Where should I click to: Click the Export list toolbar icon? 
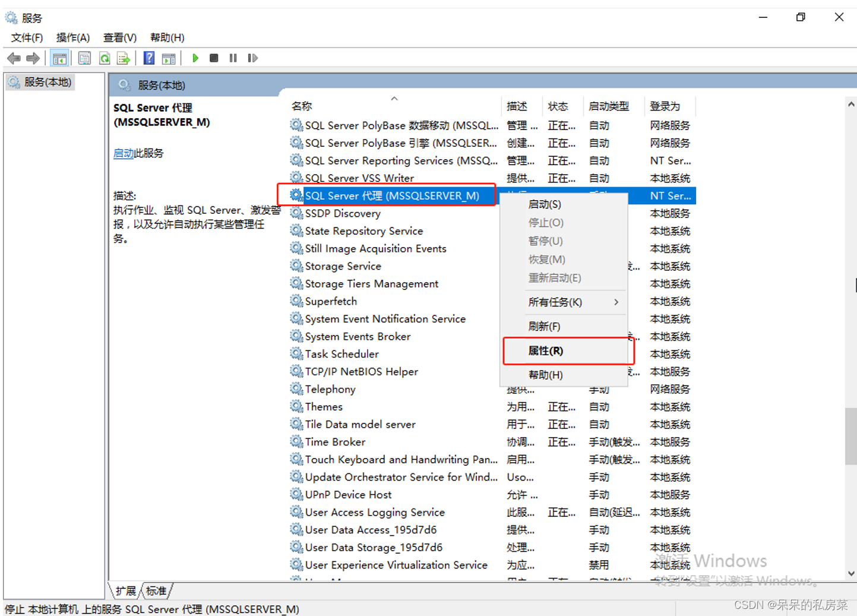[124, 58]
